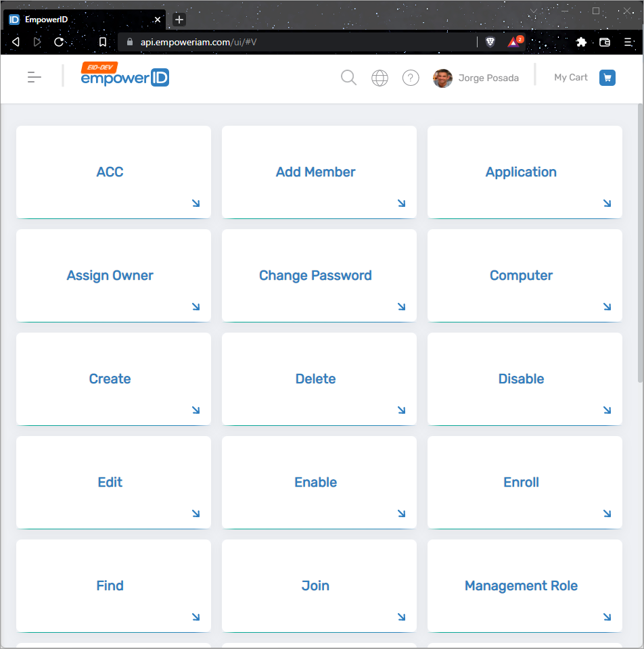
Task: Click the arrow icon on ACC tile
Action: 195,203
